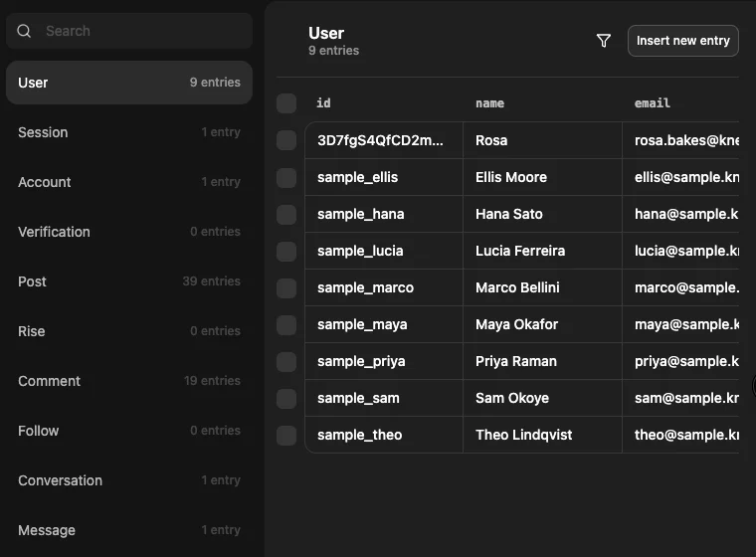Click the rosa.bakes email cell
This screenshot has height=557, width=756.
(680, 140)
